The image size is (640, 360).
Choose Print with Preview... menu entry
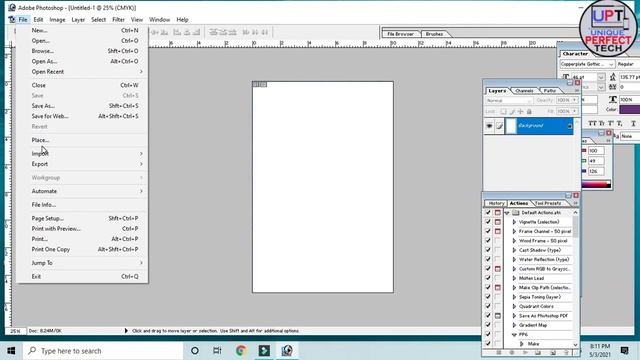(x=56, y=229)
